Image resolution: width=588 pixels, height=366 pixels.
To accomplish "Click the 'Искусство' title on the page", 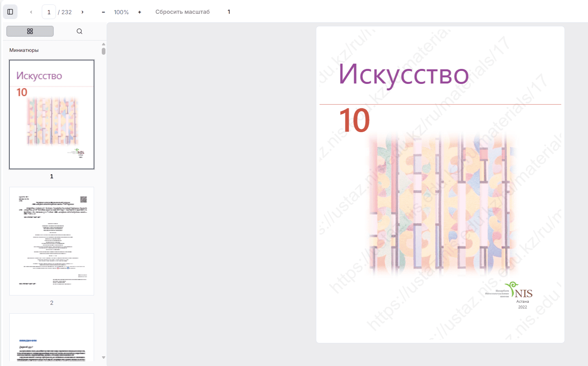I will click(x=403, y=75).
